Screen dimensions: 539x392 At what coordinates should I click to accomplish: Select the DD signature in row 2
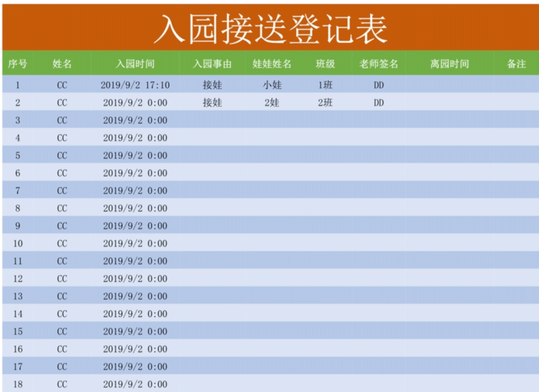[x=379, y=103]
